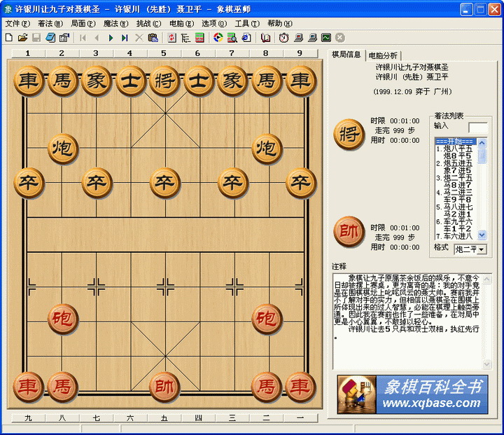
Task: Jump to the first move
Action: click(83, 38)
